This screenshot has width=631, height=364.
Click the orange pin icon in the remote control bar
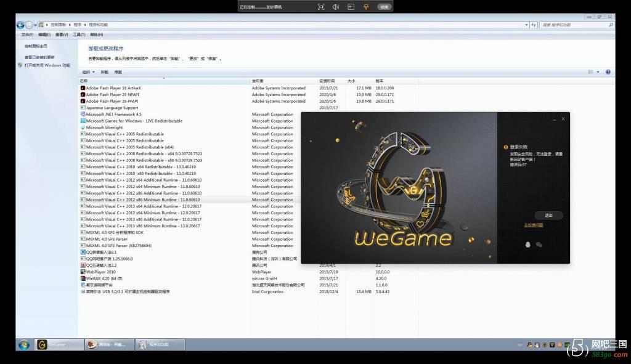366,7
